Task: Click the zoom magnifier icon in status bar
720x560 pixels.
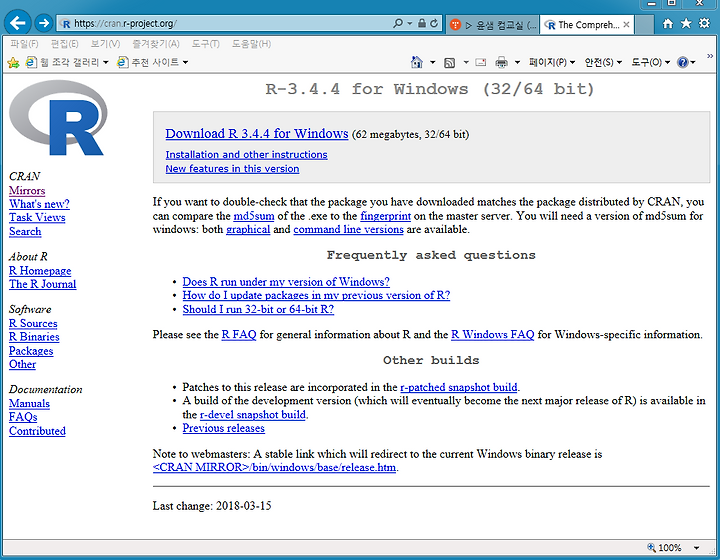Action: coord(651,547)
